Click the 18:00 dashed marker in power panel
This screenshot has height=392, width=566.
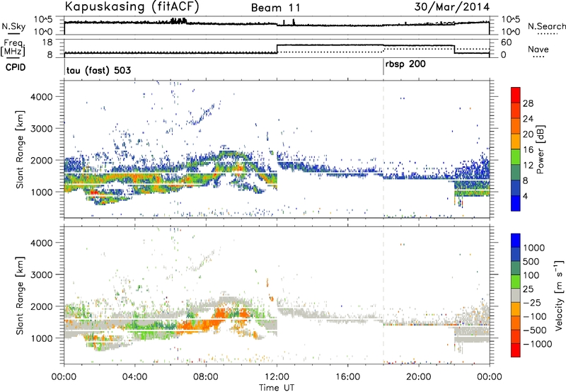[383, 149]
